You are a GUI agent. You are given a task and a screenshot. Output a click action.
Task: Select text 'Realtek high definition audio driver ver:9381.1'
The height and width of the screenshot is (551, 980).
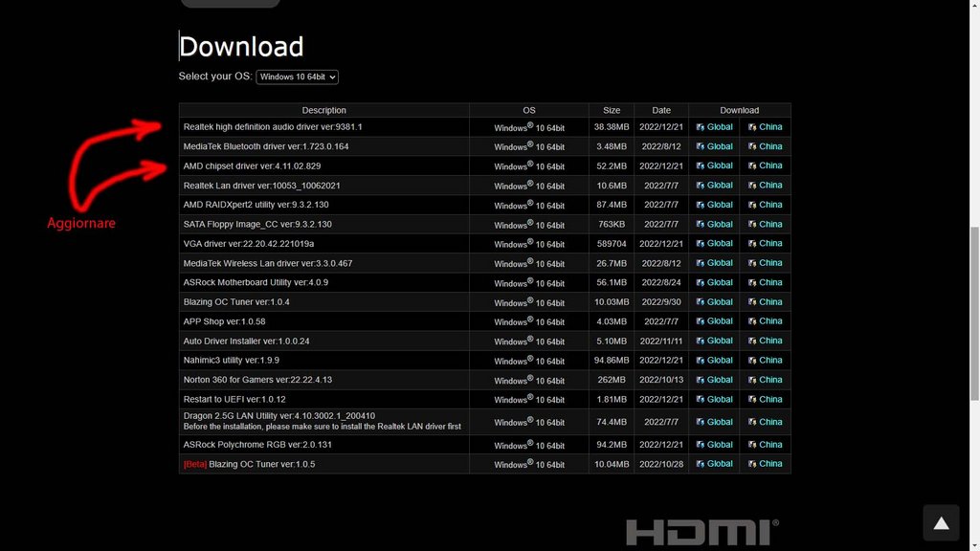click(273, 127)
